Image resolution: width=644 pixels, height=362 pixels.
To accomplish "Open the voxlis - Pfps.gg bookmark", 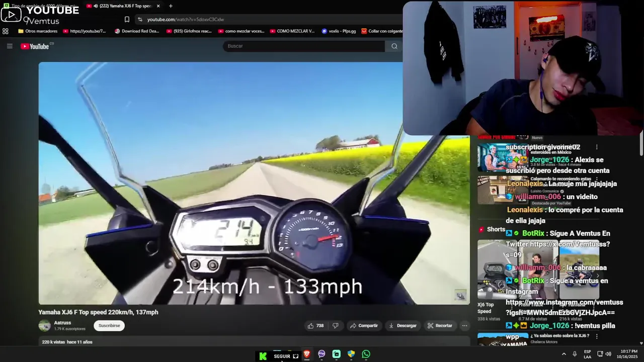I will point(339,31).
